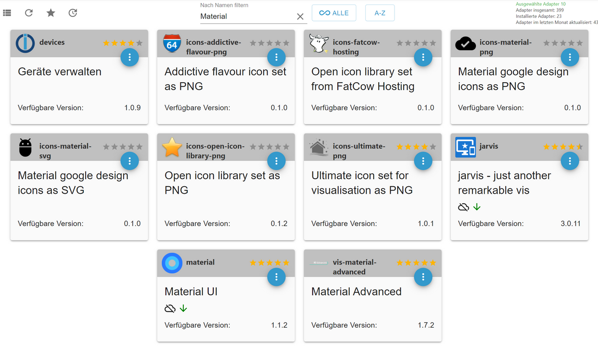Open the material card options menu
This screenshot has width=598, height=364.
pos(277,277)
